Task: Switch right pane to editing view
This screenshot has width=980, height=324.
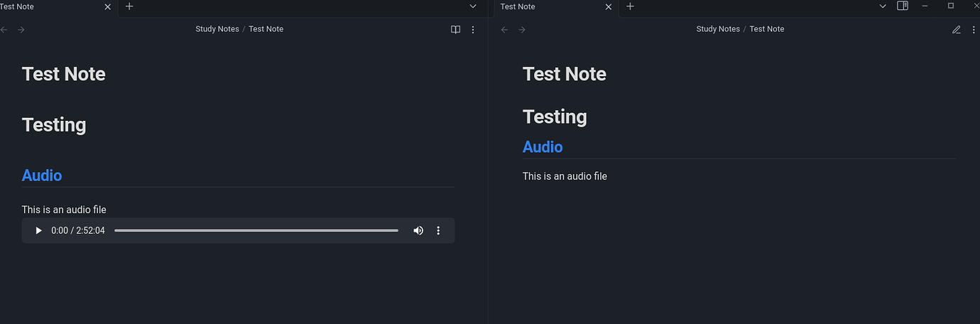Action: 957,29
